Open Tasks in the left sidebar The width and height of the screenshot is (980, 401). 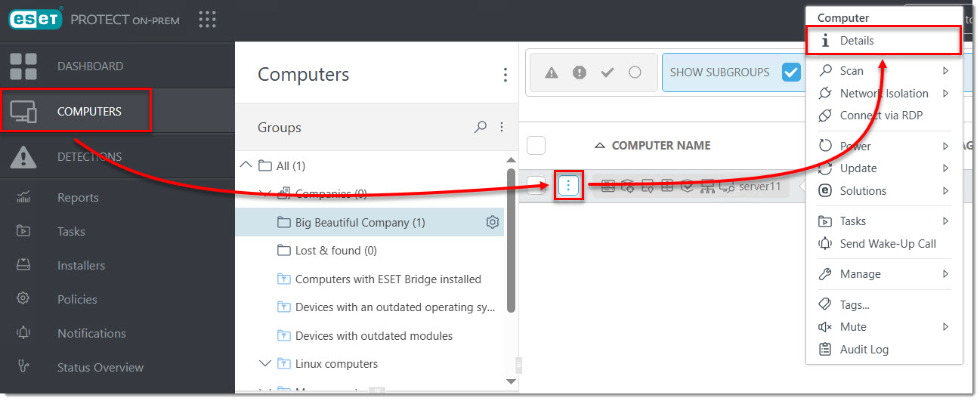[x=72, y=232]
